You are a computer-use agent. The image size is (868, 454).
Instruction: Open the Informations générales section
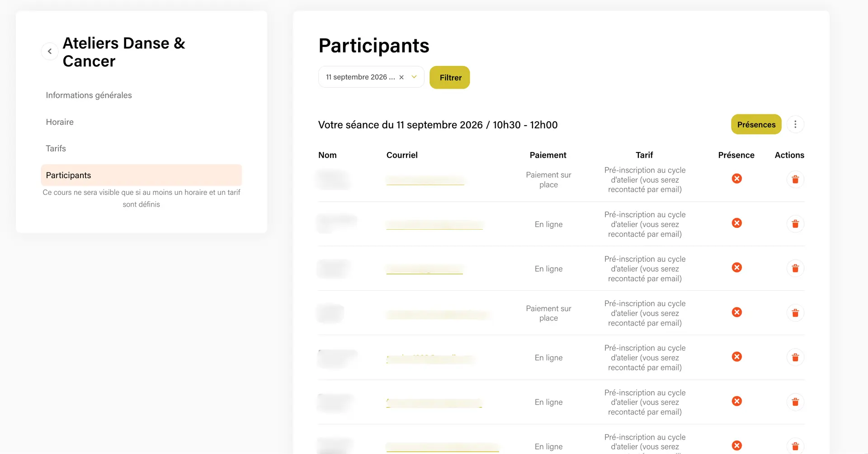[x=89, y=95]
